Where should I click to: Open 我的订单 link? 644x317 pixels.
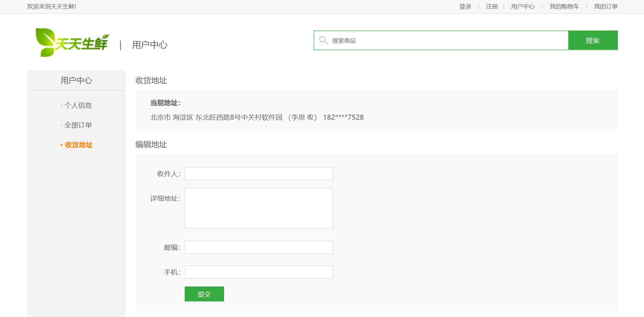point(606,6)
